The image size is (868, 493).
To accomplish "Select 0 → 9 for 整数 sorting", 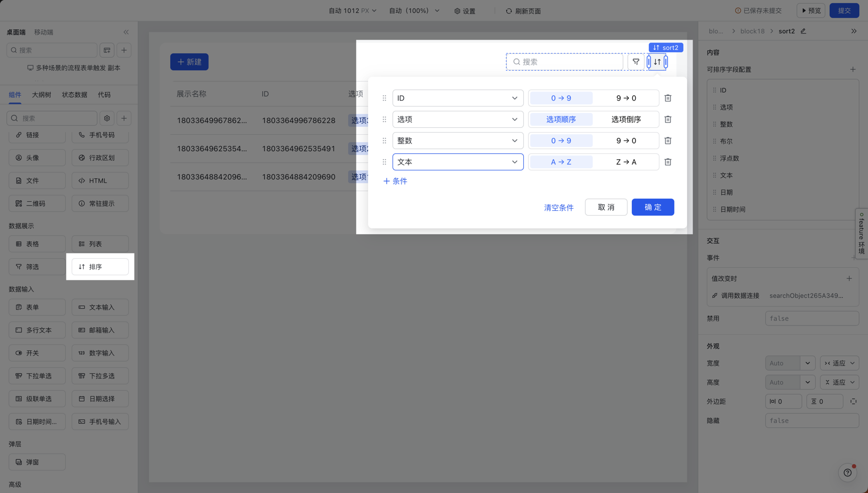I will (x=561, y=141).
